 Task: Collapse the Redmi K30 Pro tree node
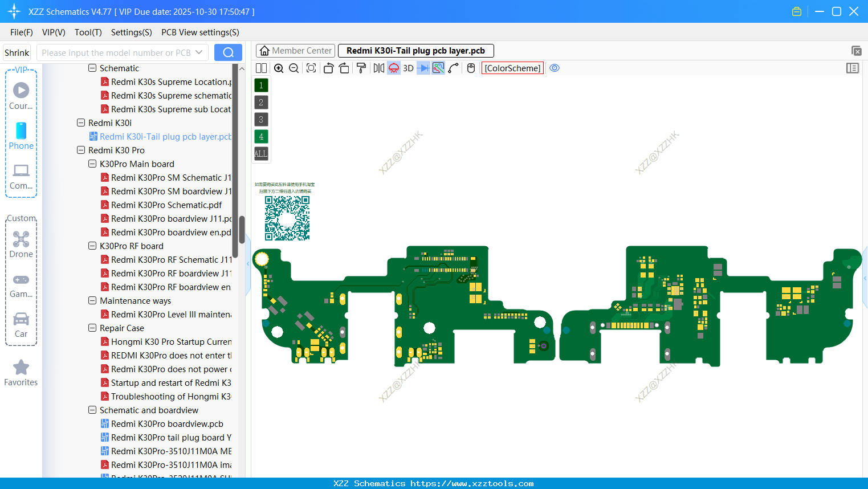81,150
